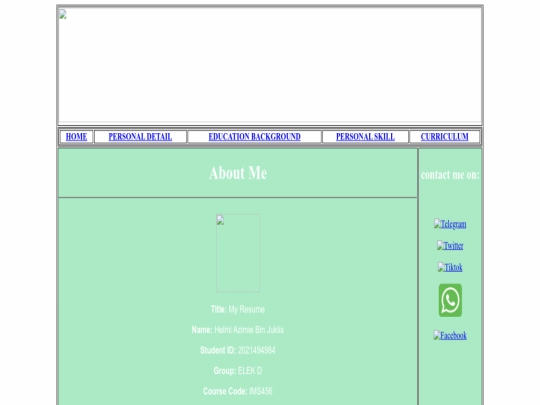Click the Student ID 2021494984 text
Screen dimensions: 540x405
click(238, 351)
